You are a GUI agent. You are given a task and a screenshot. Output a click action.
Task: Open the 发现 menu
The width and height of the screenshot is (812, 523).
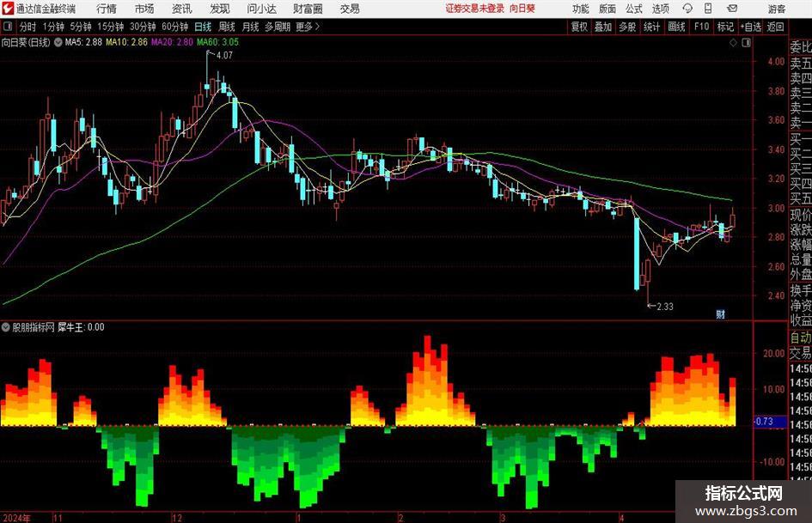[x=220, y=9]
